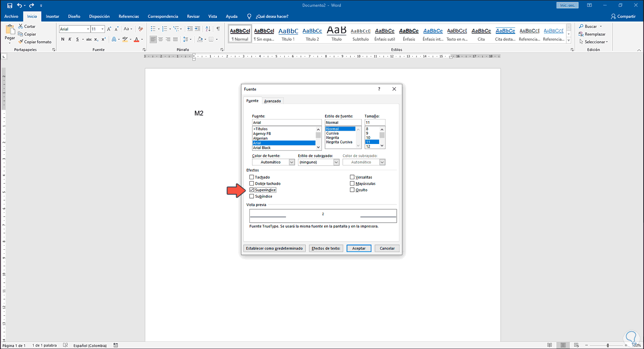Click the red font color swatch icon
Image resolution: width=644 pixels, height=349 pixels.
tap(136, 40)
